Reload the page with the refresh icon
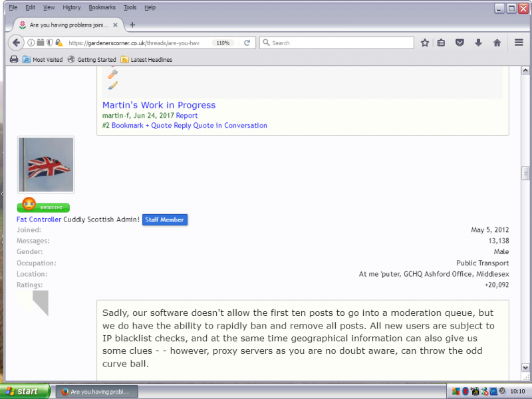 click(247, 43)
